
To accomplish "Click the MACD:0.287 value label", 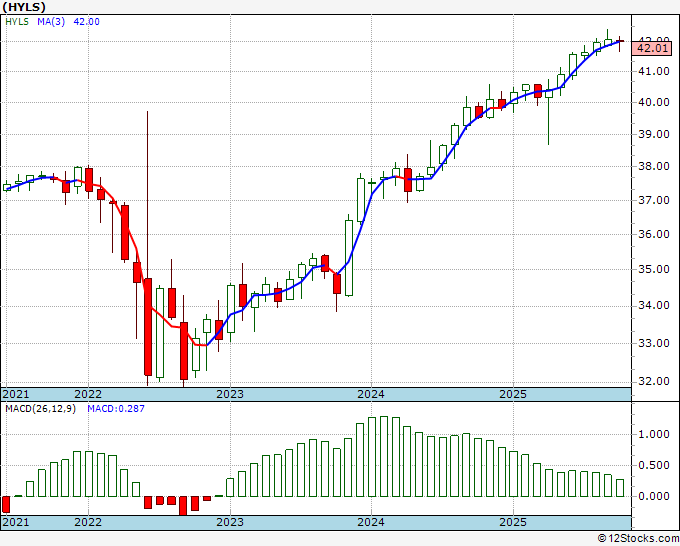I will pyautogui.click(x=116, y=409).
